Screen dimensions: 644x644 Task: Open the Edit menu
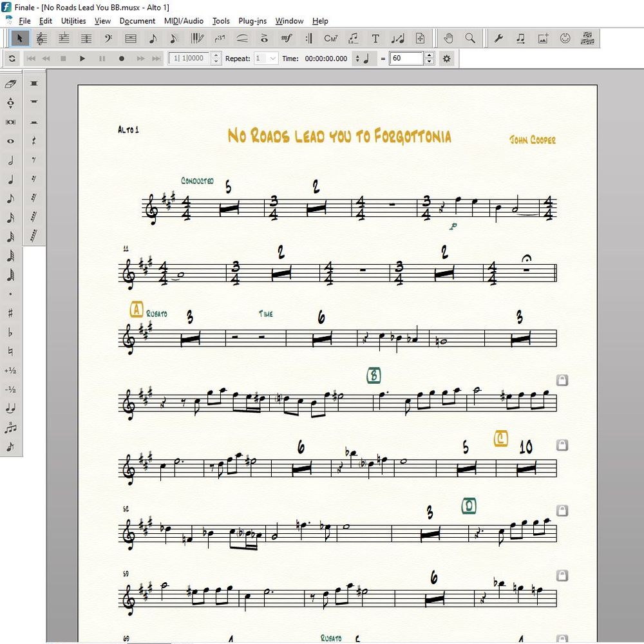click(46, 21)
